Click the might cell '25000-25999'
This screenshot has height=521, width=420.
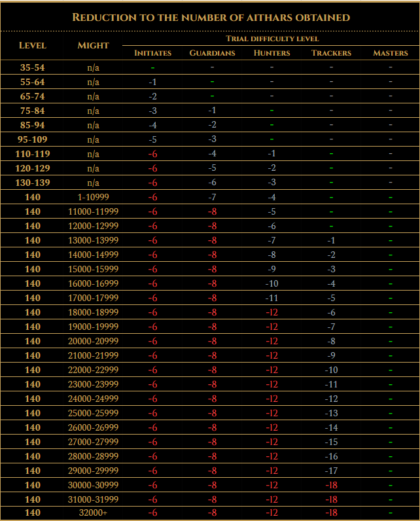pyautogui.click(x=94, y=413)
